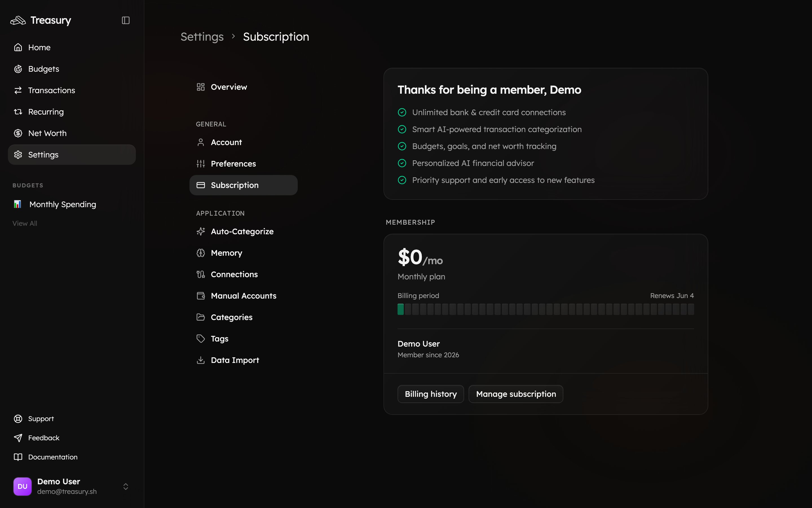Switch to the Preferences section

(244, 164)
